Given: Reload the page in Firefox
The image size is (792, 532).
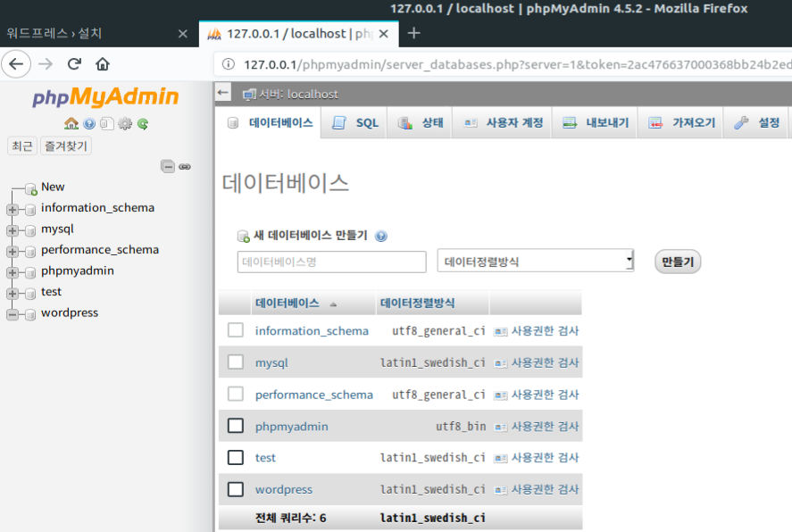Looking at the screenshot, I should point(74,64).
